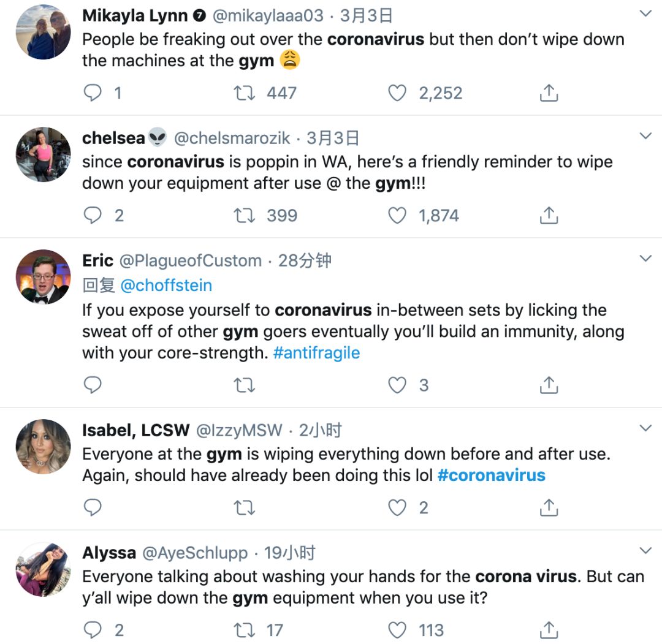
Task: Open Alyssa's profile picture
Action: 43,569
